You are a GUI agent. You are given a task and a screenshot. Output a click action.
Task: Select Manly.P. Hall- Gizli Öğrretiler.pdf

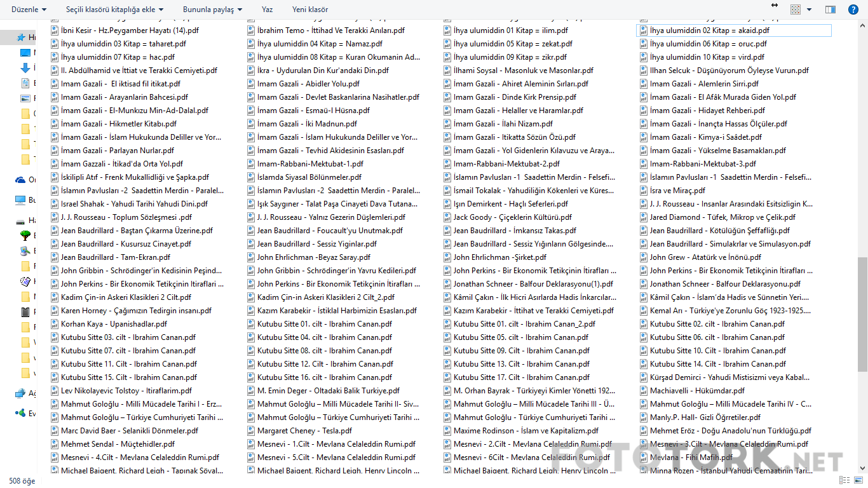point(700,417)
